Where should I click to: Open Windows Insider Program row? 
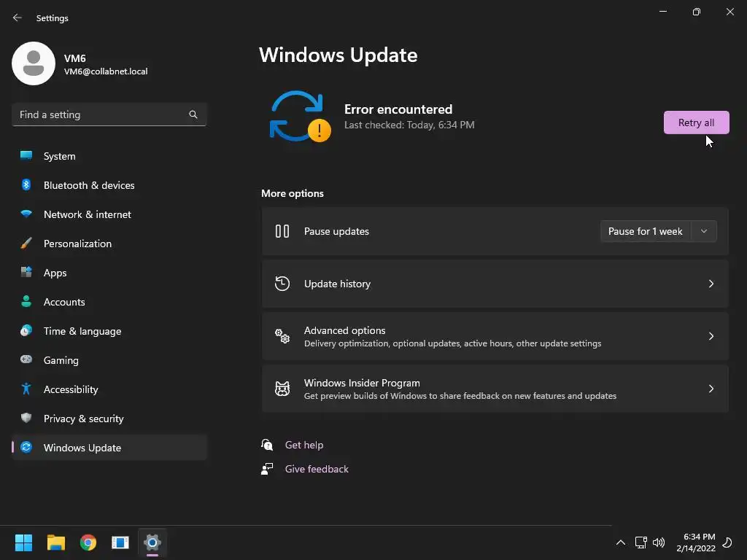click(495, 389)
